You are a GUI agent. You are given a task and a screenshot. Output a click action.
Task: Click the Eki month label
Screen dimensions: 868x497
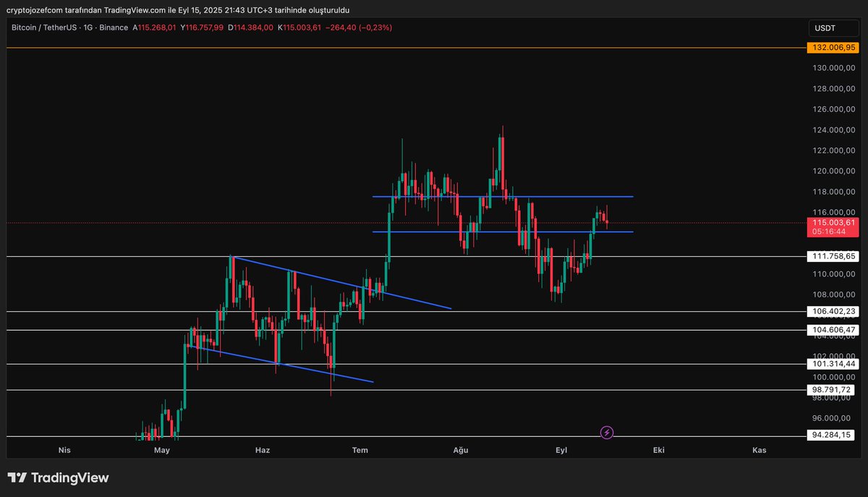point(658,450)
